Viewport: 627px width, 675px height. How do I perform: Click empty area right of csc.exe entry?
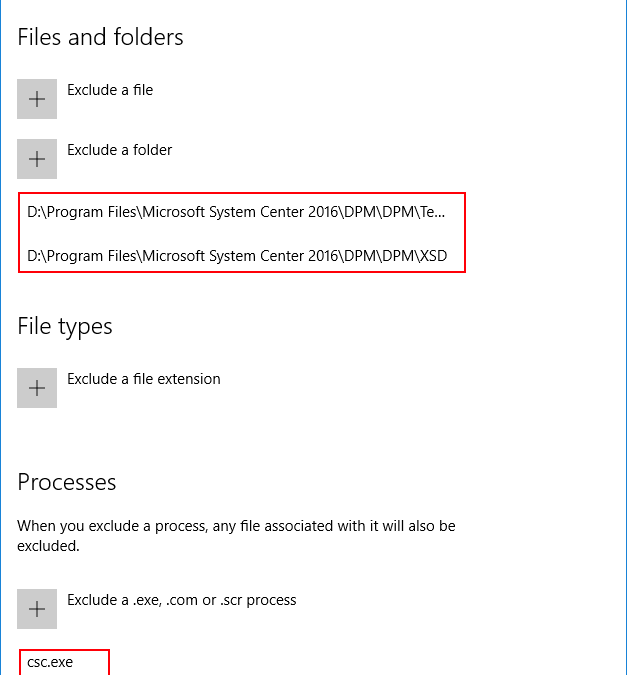tap(301, 662)
